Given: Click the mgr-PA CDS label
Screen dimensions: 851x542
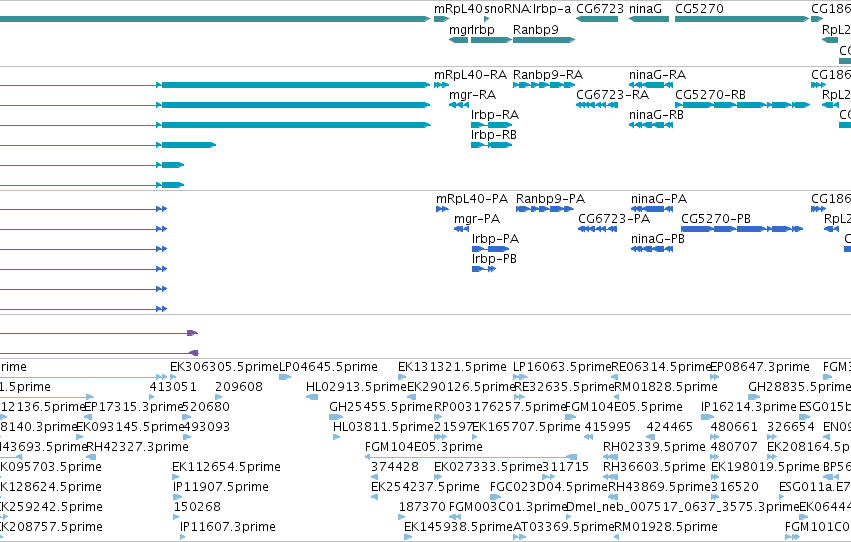Looking at the screenshot, I should (x=477, y=219).
